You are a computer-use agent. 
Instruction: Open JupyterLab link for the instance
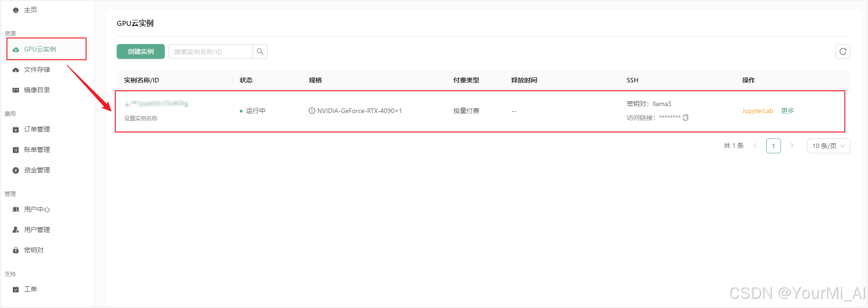click(x=757, y=111)
